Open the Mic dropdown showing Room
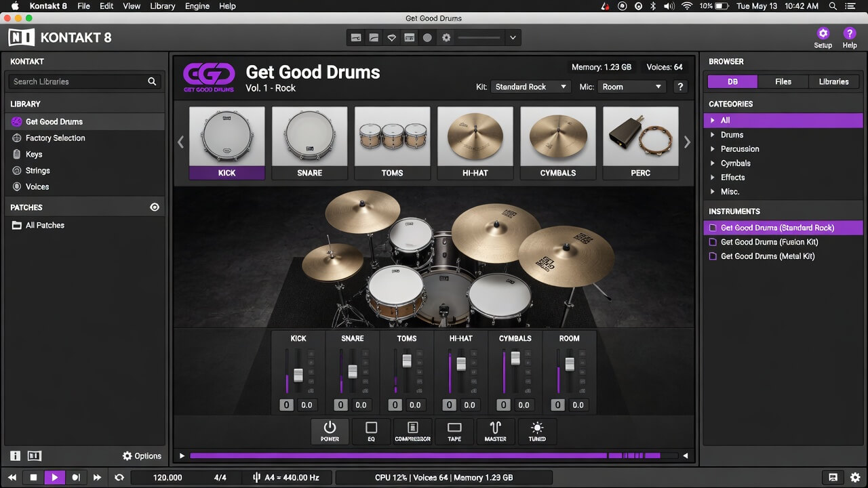Image resolution: width=868 pixels, height=488 pixels. coord(632,87)
